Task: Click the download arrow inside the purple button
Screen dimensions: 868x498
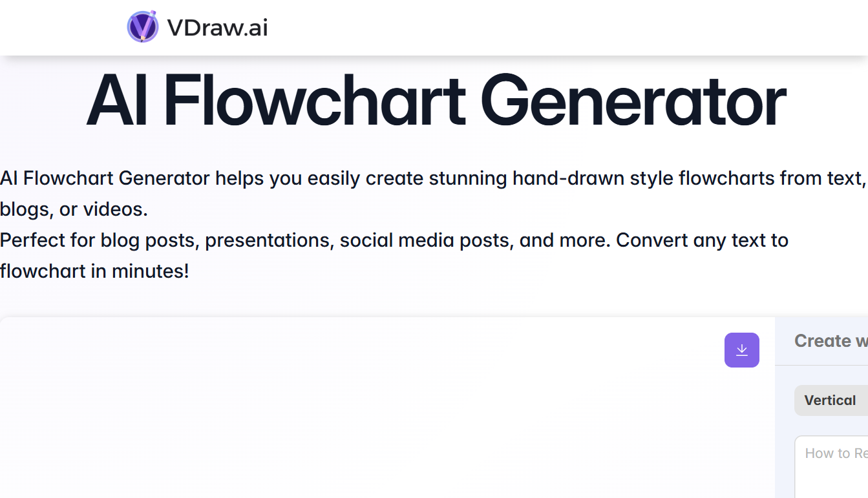Action: (741, 349)
